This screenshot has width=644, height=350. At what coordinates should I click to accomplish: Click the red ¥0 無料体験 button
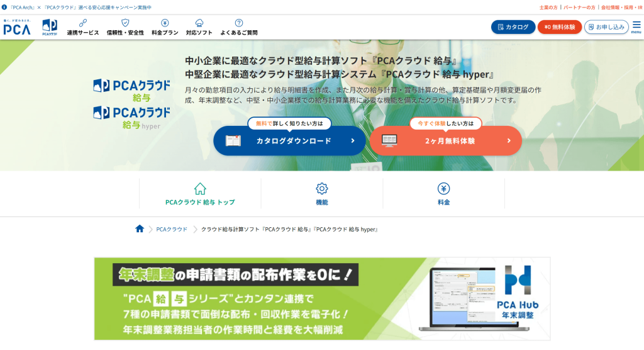tap(559, 27)
